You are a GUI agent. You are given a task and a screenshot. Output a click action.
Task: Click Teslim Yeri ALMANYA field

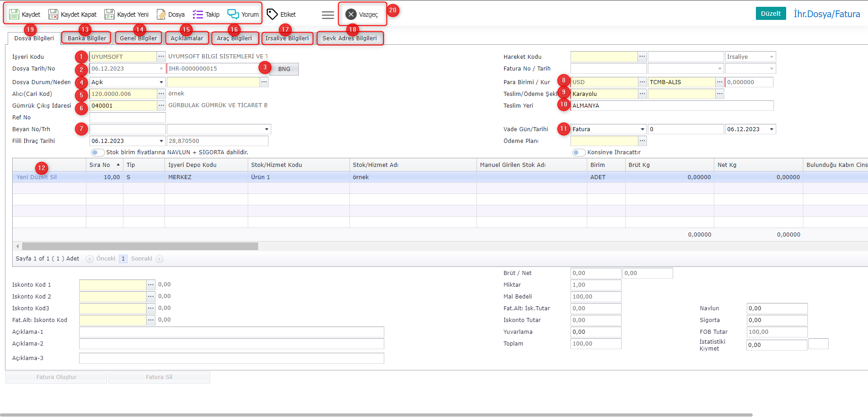click(672, 105)
